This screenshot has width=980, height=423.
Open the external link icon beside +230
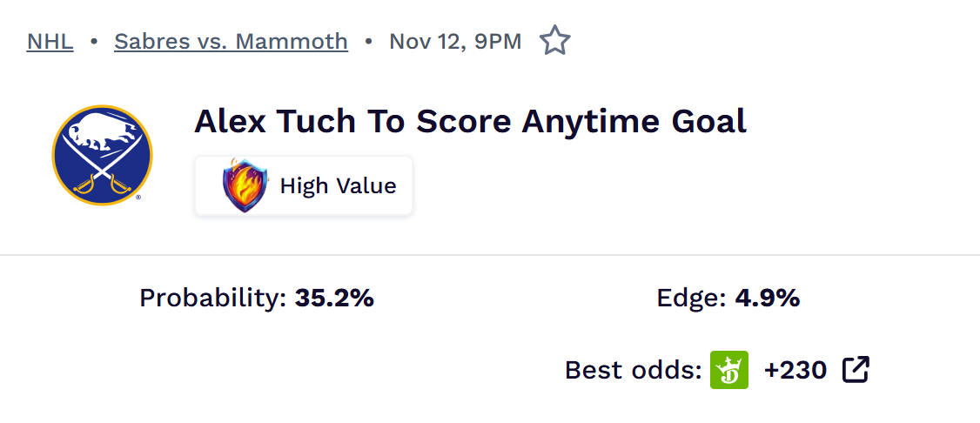tap(856, 370)
